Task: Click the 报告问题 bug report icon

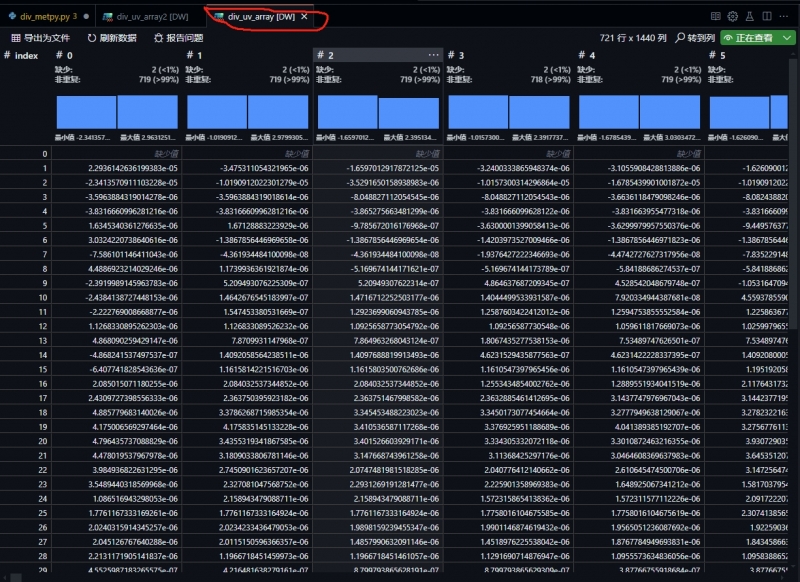Action: coord(182,37)
